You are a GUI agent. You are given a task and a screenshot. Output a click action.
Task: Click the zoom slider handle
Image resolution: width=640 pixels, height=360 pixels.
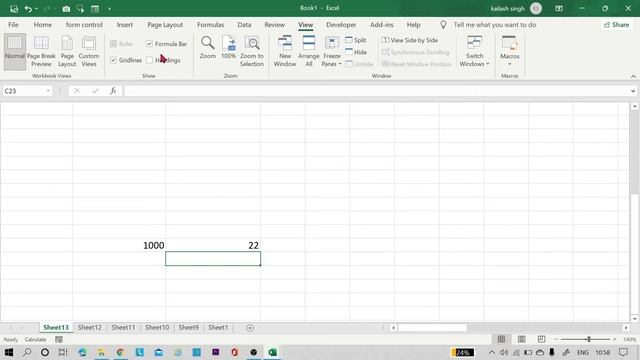pos(589,339)
